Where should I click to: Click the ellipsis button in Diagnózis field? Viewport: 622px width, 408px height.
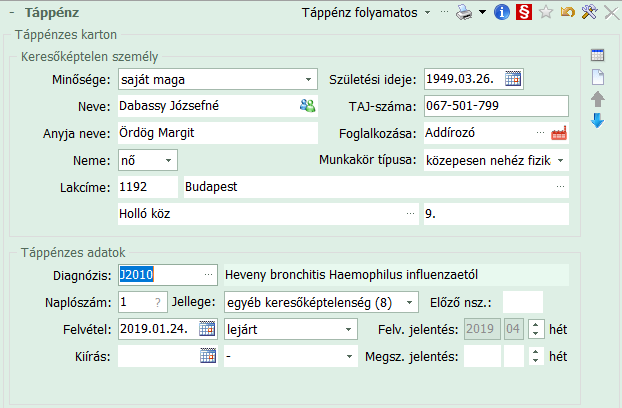(208, 273)
